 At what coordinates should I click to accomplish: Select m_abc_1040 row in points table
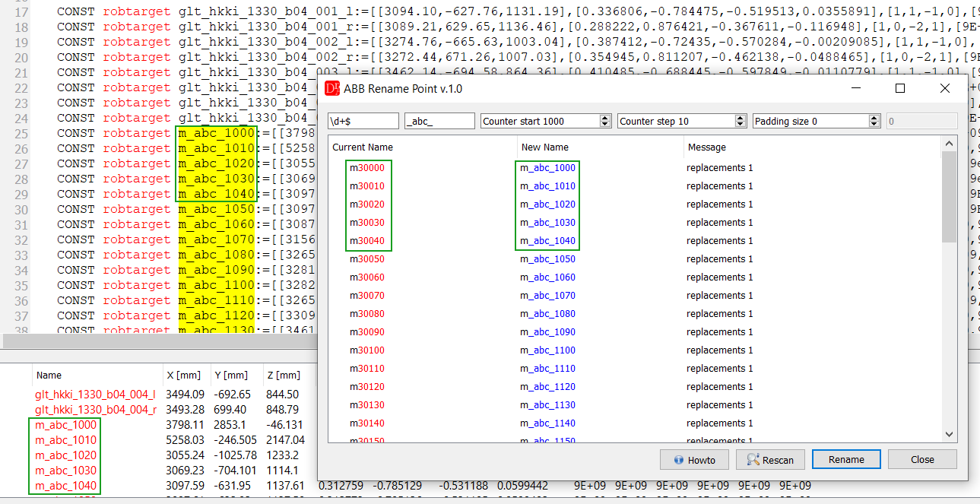tap(66, 486)
